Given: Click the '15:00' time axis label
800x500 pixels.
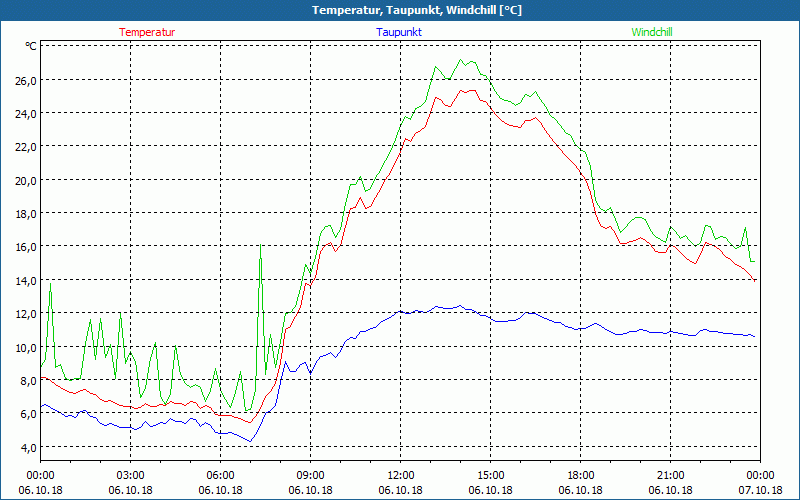Looking at the screenshot, I should 490,476.
